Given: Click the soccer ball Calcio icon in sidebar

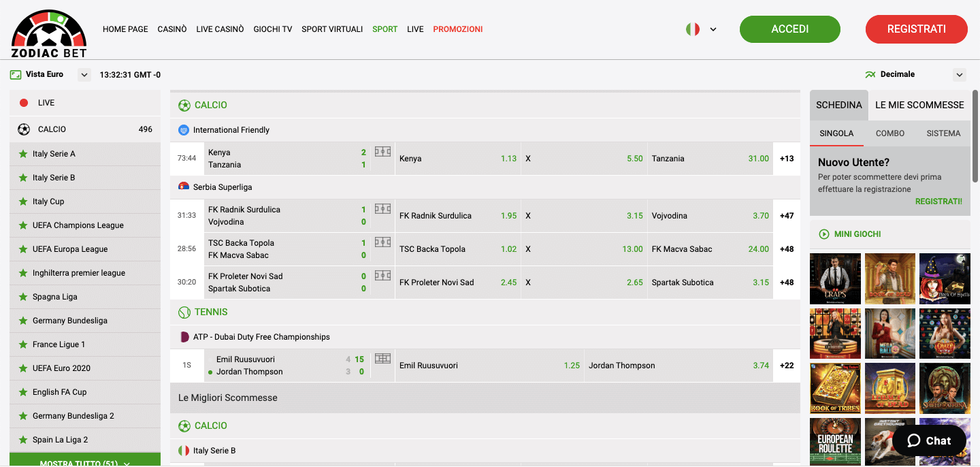Looking at the screenshot, I should point(24,129).
